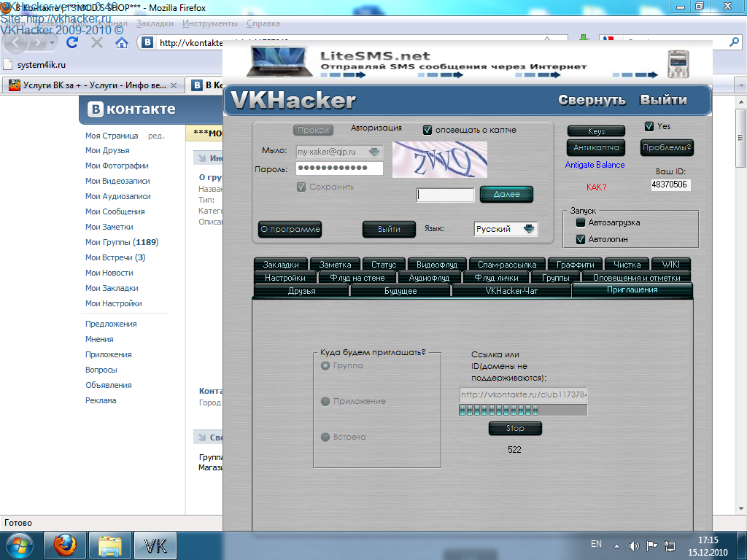Open the Аудиофлуд tab
The height and width of the screenshot is (560, 747).
pyautogui.click(x=429, y=278)
